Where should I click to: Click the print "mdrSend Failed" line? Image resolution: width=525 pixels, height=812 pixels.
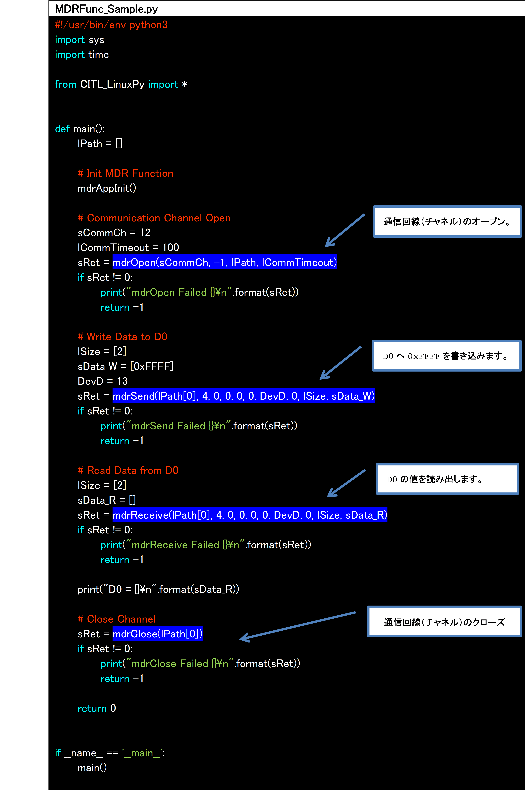tap(199, 426)
